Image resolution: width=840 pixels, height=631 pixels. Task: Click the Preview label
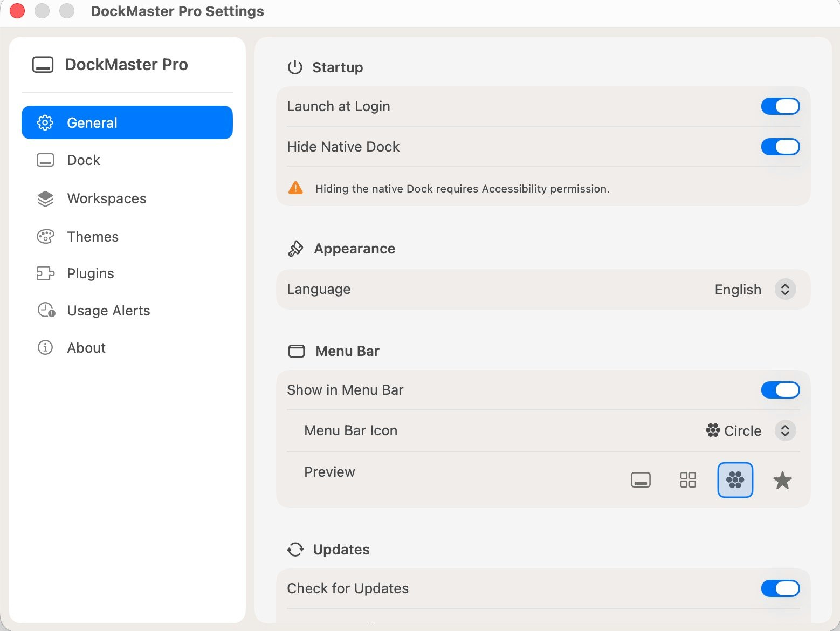(329, 472)
